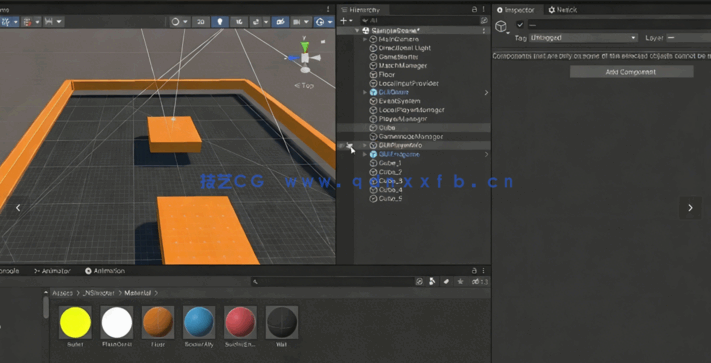Open the Scene view three-dot options menu
711x363 pixels.
(328, 9)
